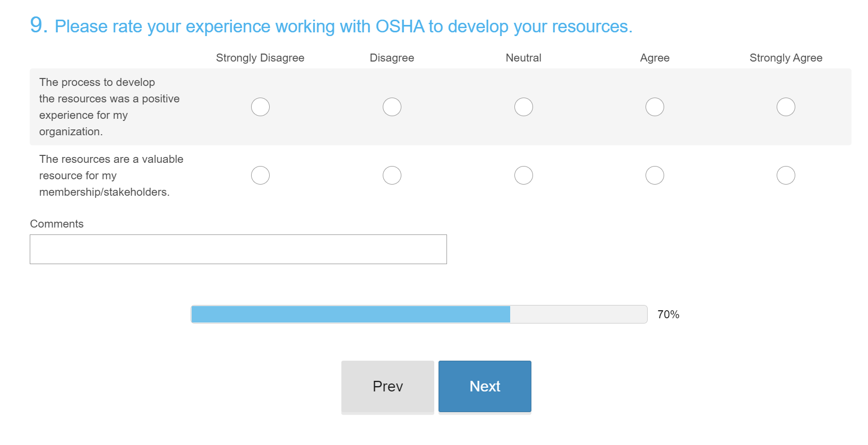The width and height of the screenshot is (868, 445).
Task: Click the 'valuable resource for my membership' statement
Action: [x=111, y=176]
